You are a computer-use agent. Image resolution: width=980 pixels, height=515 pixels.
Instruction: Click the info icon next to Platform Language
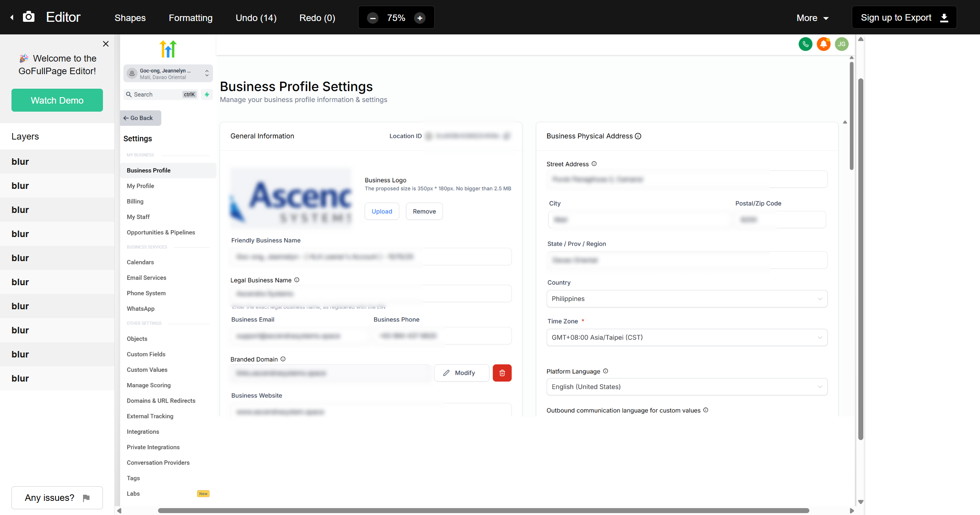click(605, 371)
